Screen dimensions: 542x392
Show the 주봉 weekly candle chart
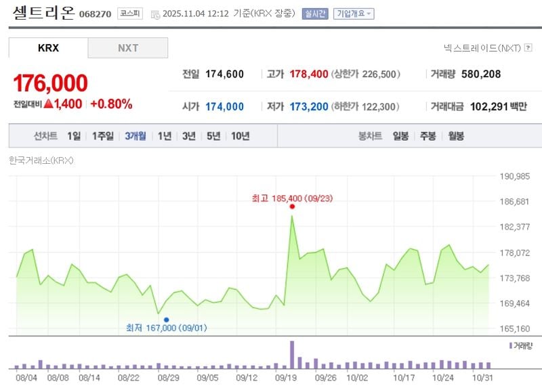428,136
